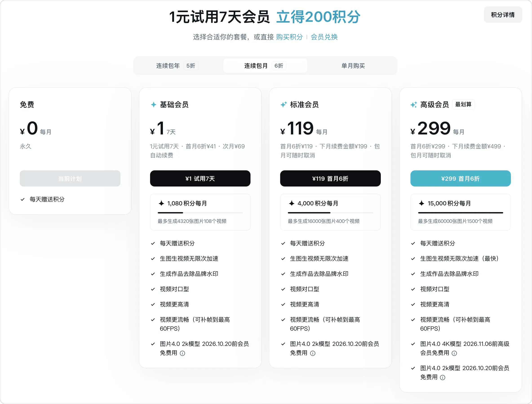Click the ¥119 首月6折 button
The width and height of the screenshot is (532, 404).
330,178
